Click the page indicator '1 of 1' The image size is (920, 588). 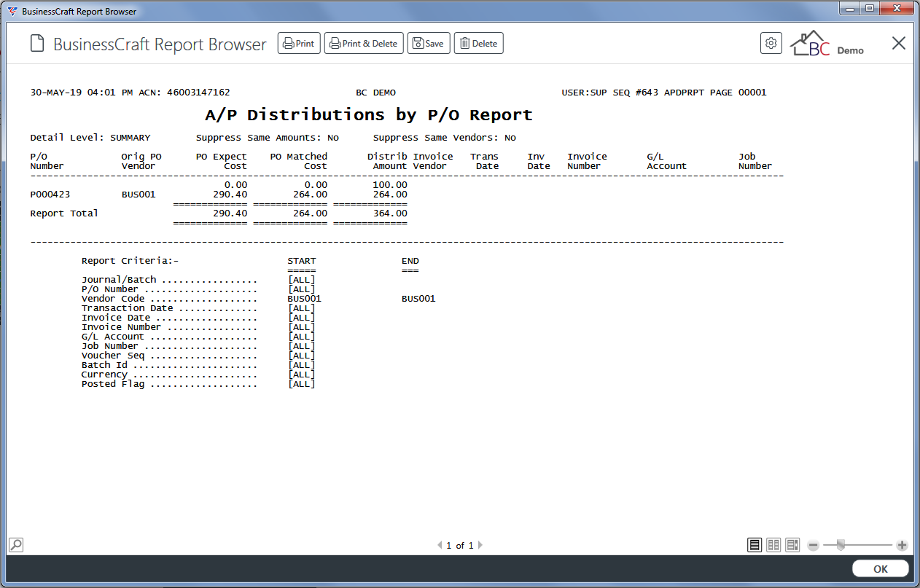click(460, 545)
